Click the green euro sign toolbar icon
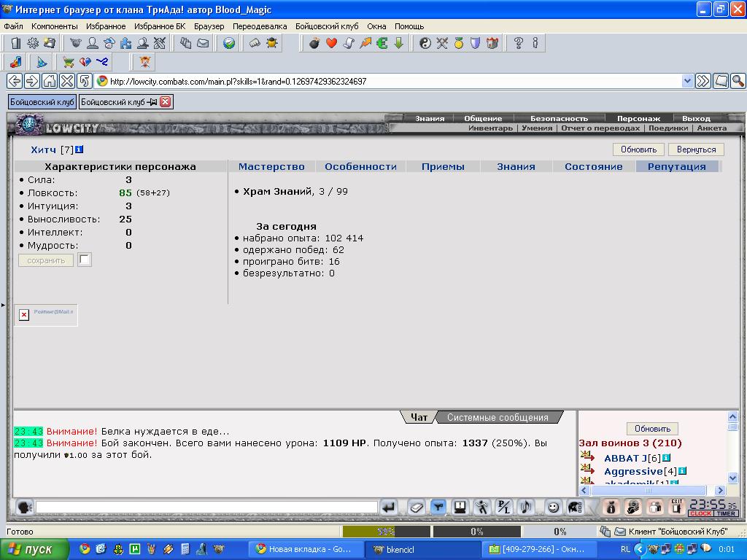The image size is (747, 560). (x=382, y=44)
